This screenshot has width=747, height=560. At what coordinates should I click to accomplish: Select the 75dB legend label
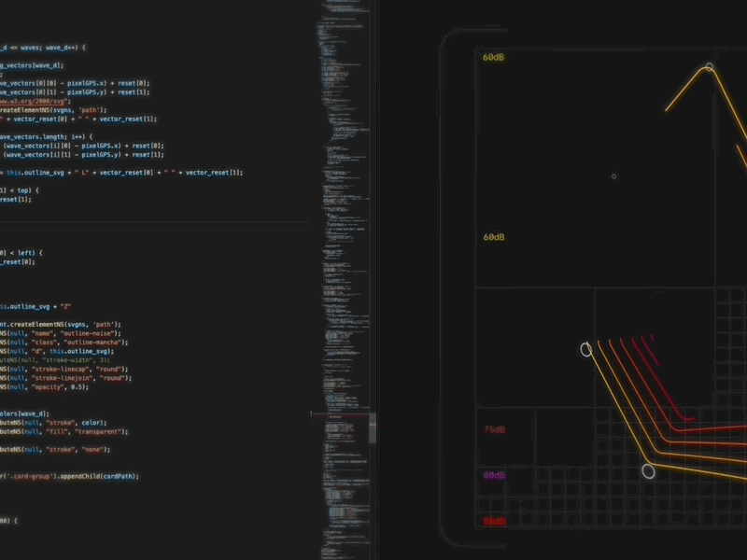(495, 429)
